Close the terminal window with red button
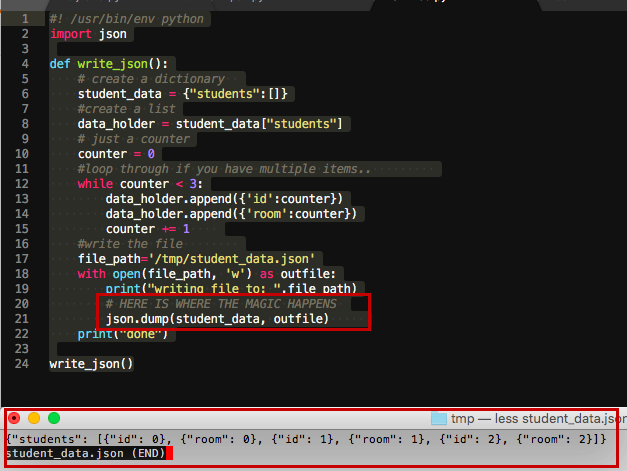The image size is (627, 471). click(x=14, y=418)
